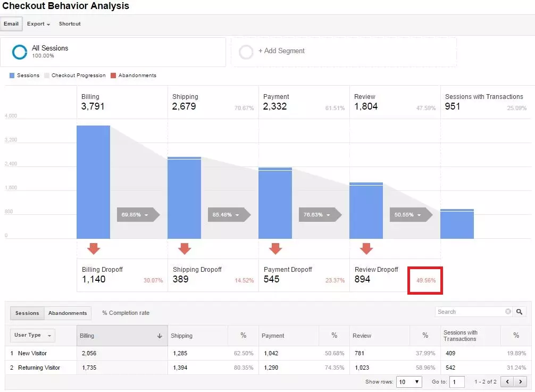Click the All Sessions segment donut icon
Screen dimensions: 535x392
(19, 51)
